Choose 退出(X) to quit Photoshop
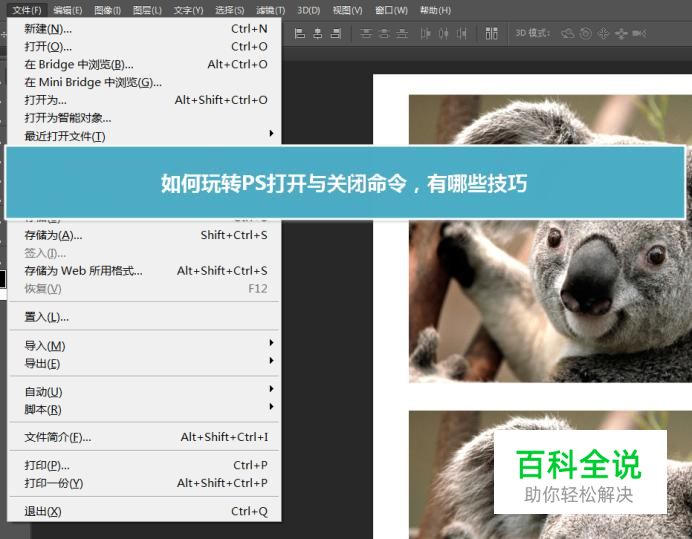This screenshot has height=539, width=692. 144,512
